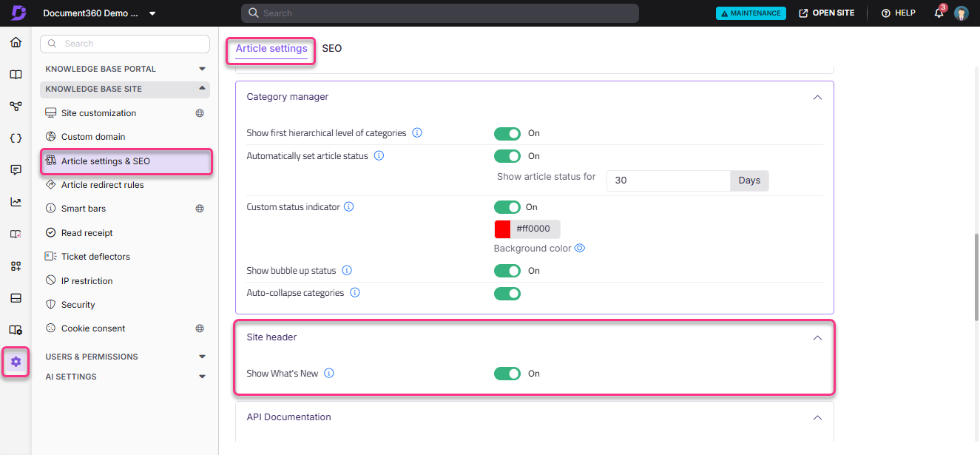Click the API documentation braces icon

16,138
